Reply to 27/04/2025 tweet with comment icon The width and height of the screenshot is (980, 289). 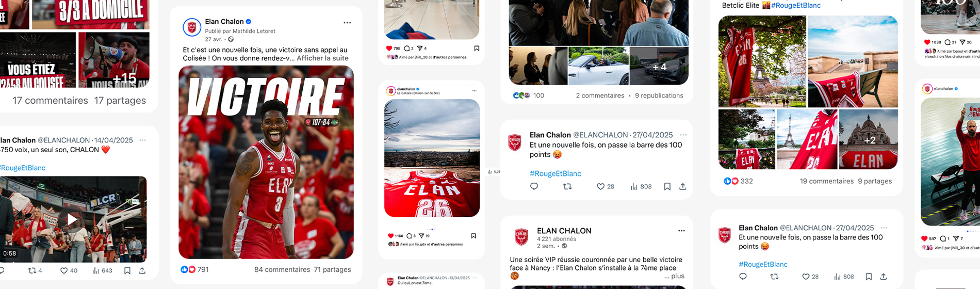point(534,186)
